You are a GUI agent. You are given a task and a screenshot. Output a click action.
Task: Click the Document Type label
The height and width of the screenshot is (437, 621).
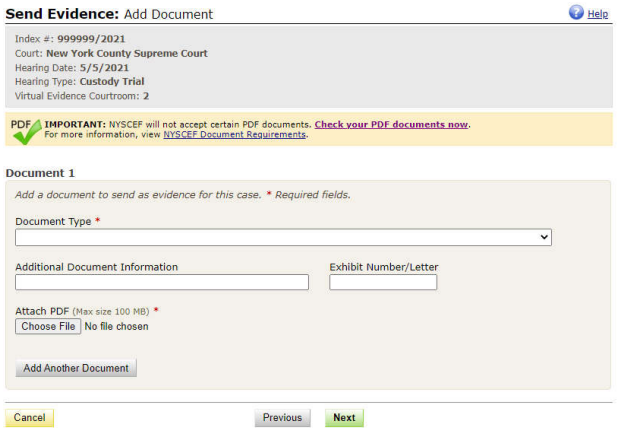[53, 221]
